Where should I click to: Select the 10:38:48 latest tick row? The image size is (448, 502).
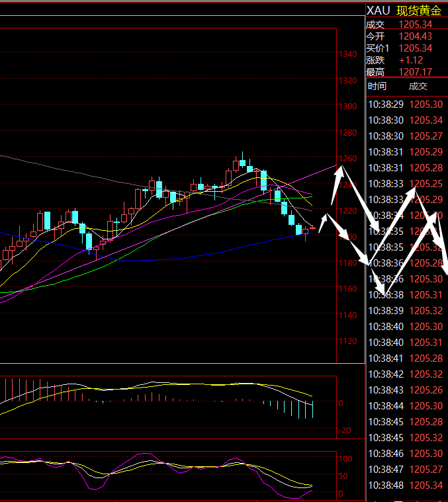coord(406,485)
